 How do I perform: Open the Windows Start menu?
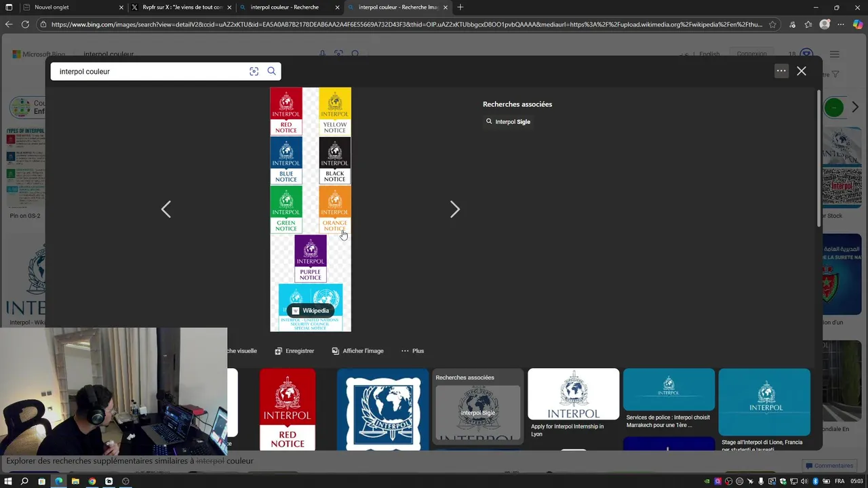coord(9,481)
